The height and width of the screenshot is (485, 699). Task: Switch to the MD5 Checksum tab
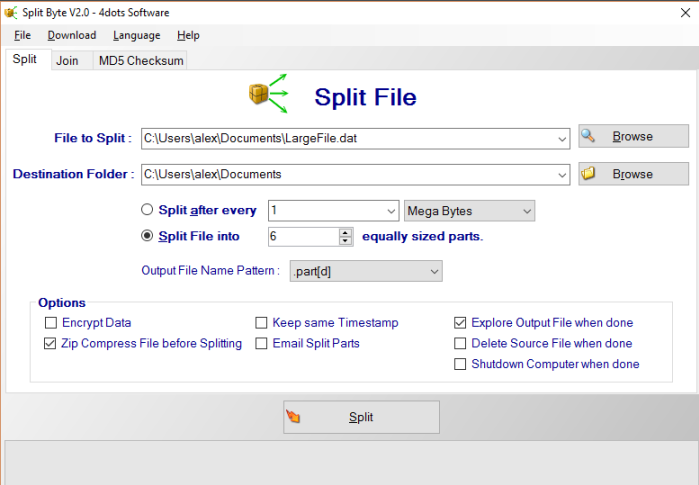141,61
